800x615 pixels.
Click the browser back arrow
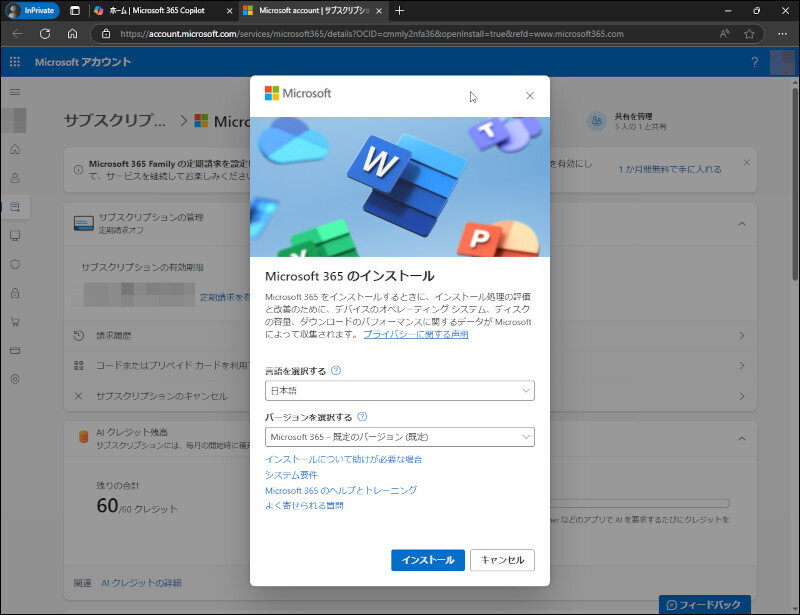(17, 34)
